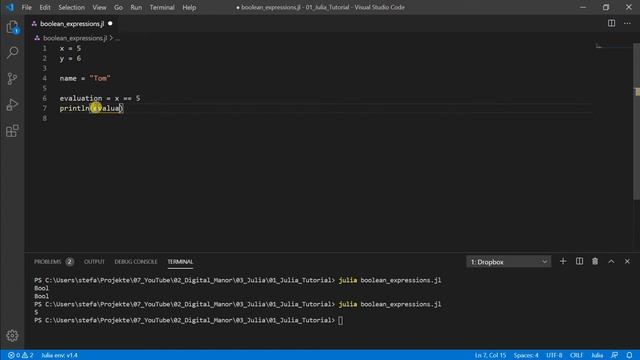Viewport: 640px width, 360px height.
Task: Click the editor vertical scrollbar
Action: (636, 122)
